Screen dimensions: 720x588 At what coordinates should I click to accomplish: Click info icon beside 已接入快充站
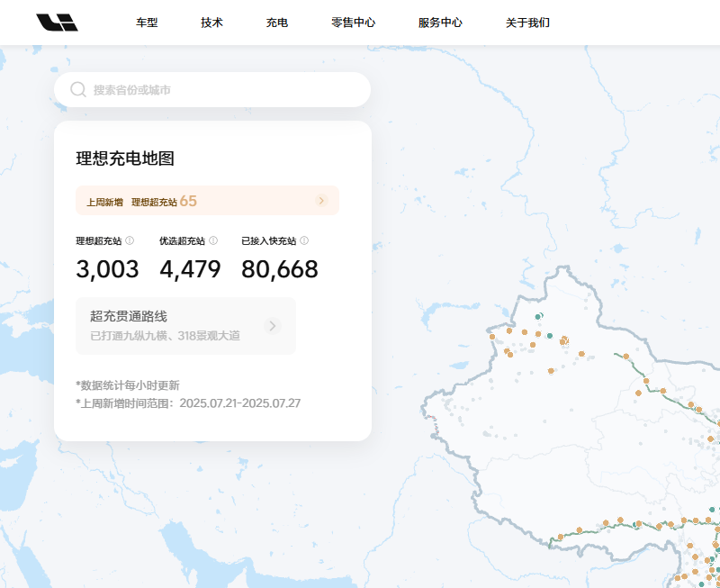[304, 240]
